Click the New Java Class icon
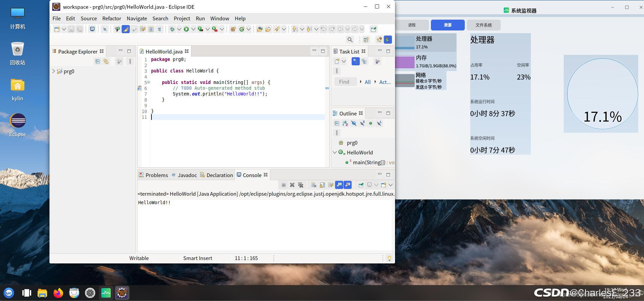 click(x=242, y=29)
